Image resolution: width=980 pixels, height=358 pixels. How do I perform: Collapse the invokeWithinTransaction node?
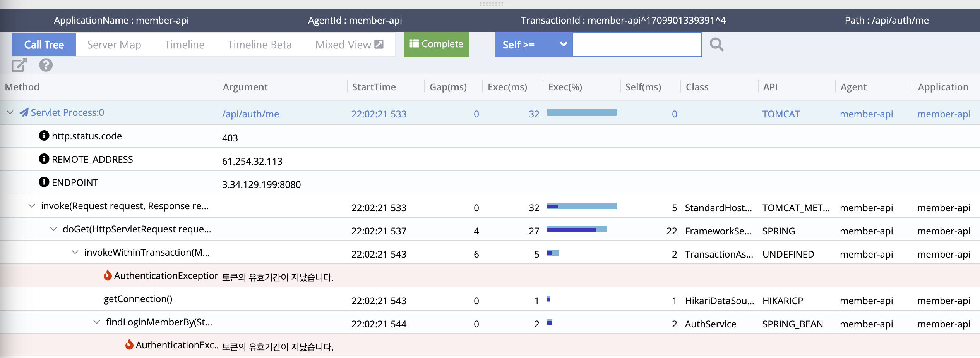pos(75,252)
